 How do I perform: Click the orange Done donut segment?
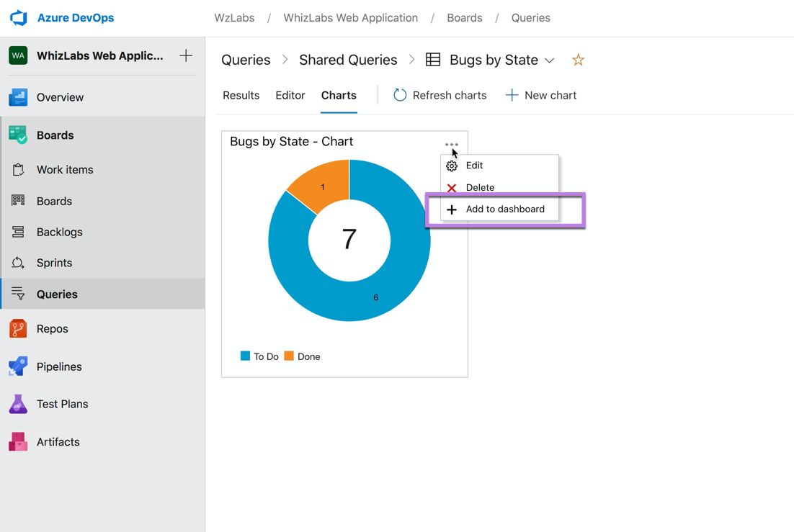pyautogui.click(x=324, y=185)
